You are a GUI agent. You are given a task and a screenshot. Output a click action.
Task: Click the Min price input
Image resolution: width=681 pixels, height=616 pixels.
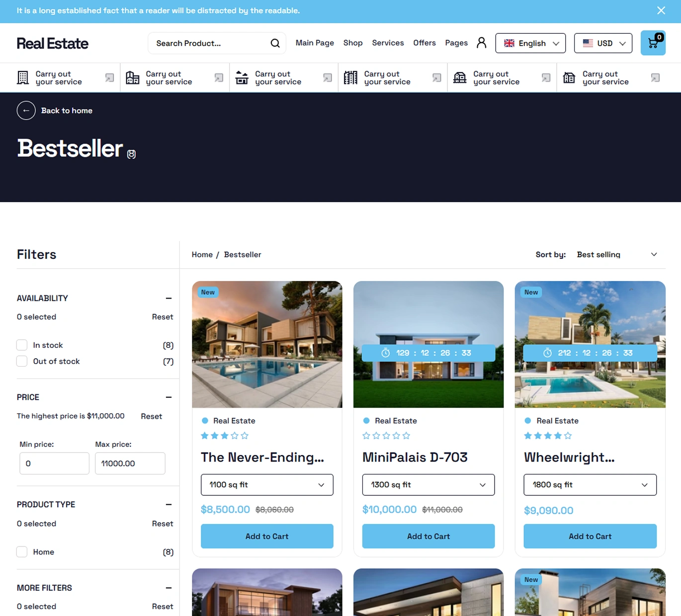(x=54, y=463)
